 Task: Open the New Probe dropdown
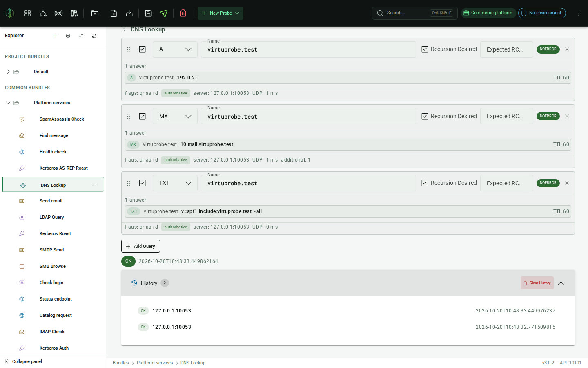(x=220, y=13)
